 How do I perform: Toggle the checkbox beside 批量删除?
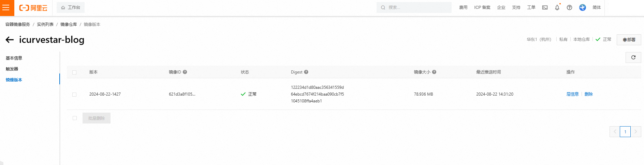[75, 118]
